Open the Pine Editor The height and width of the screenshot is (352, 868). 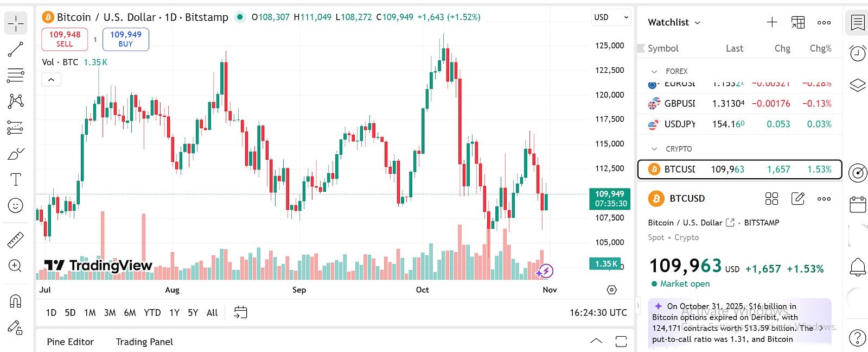click(70, 342)
